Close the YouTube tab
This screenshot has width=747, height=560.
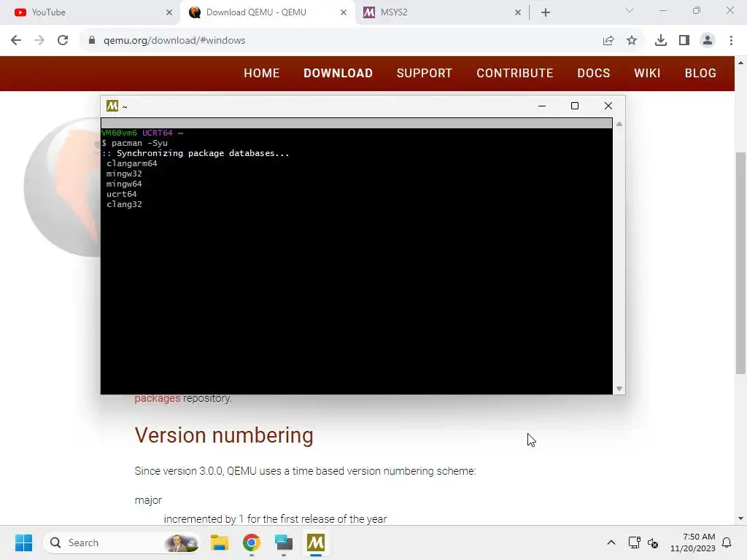(169, 12)
